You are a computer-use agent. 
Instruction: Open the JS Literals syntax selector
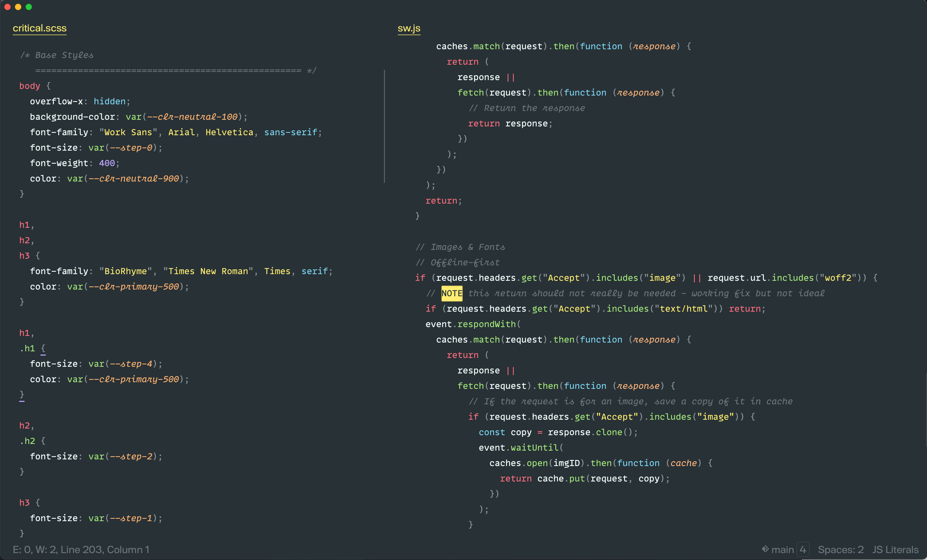click(895, 549)
